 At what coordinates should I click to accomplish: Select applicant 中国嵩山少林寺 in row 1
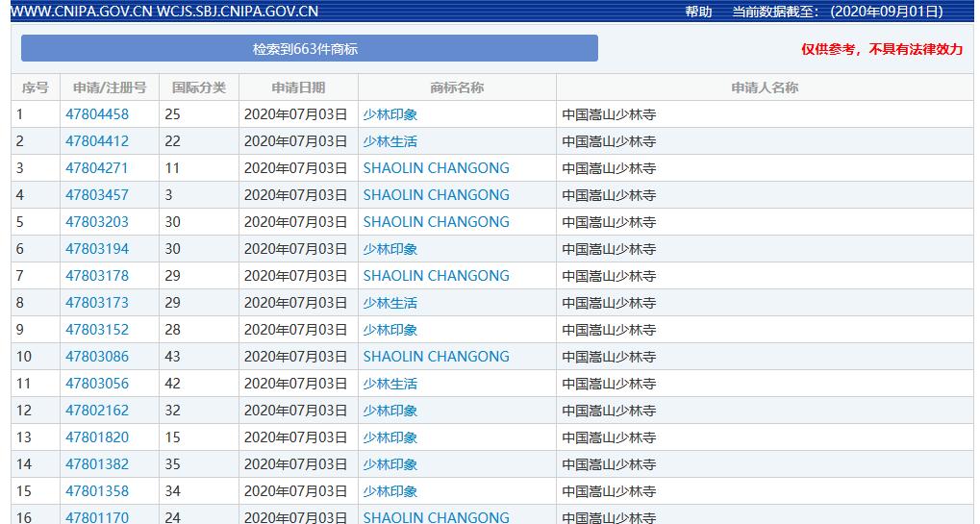pos(609,114)
